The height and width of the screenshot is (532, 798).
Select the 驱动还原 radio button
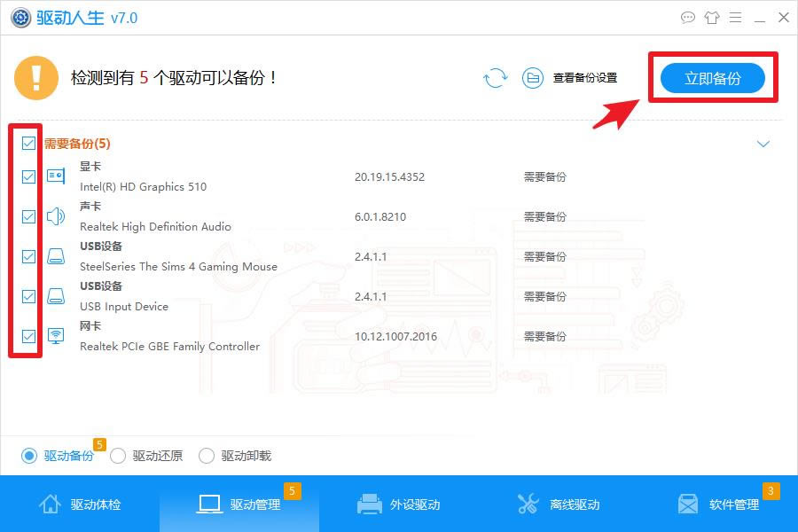point(118,456)
